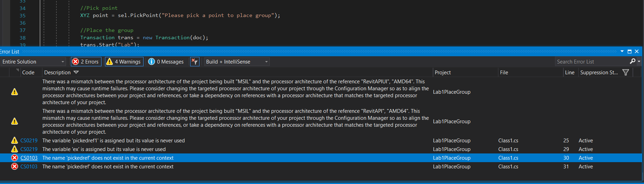Sort by the Description column header
Image resolution: width=644 pixels, height=184 pixels.
pyautogui.click(x=57, y=72)
